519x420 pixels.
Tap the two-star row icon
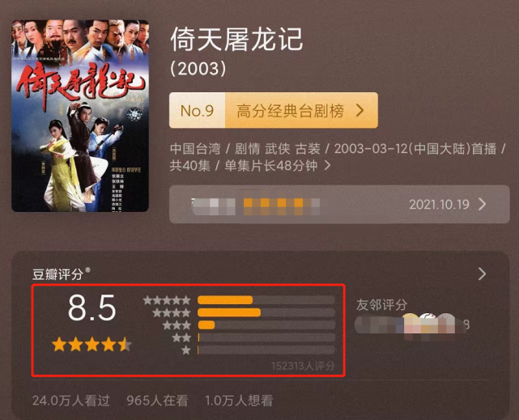pos(181,337)
